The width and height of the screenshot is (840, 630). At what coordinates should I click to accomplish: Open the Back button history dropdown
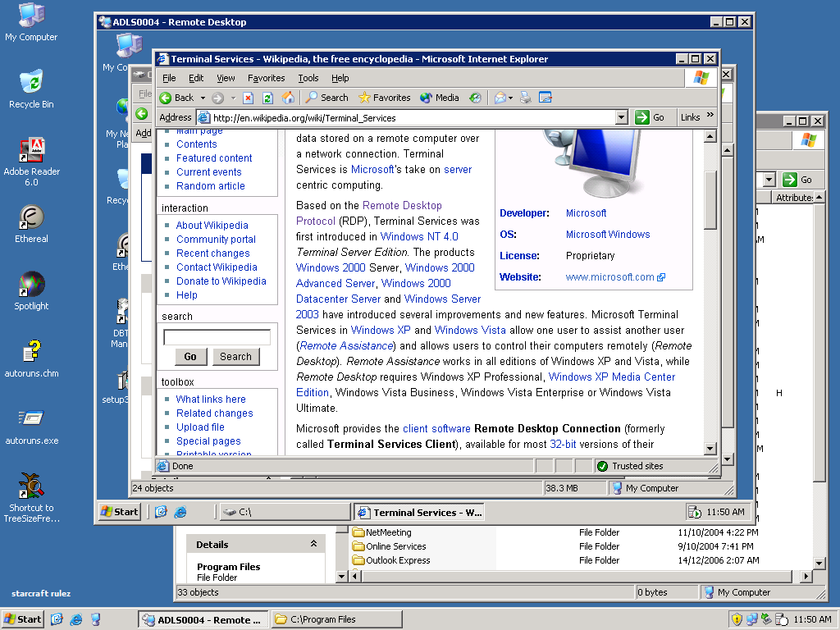[x=203, y=98]
